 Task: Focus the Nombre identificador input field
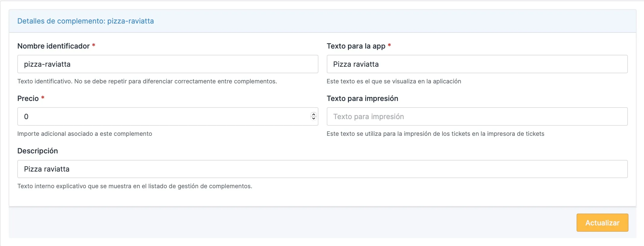click(168, 64)
